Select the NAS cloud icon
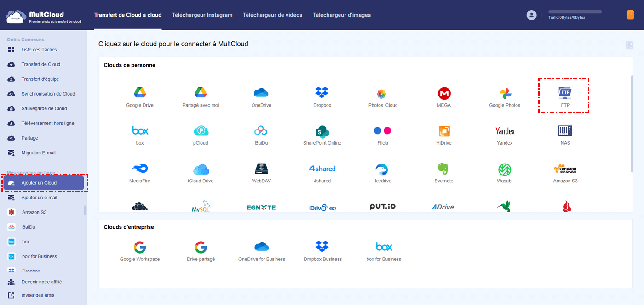The width and height of the screenshot is (644, 305). (565, 135)
